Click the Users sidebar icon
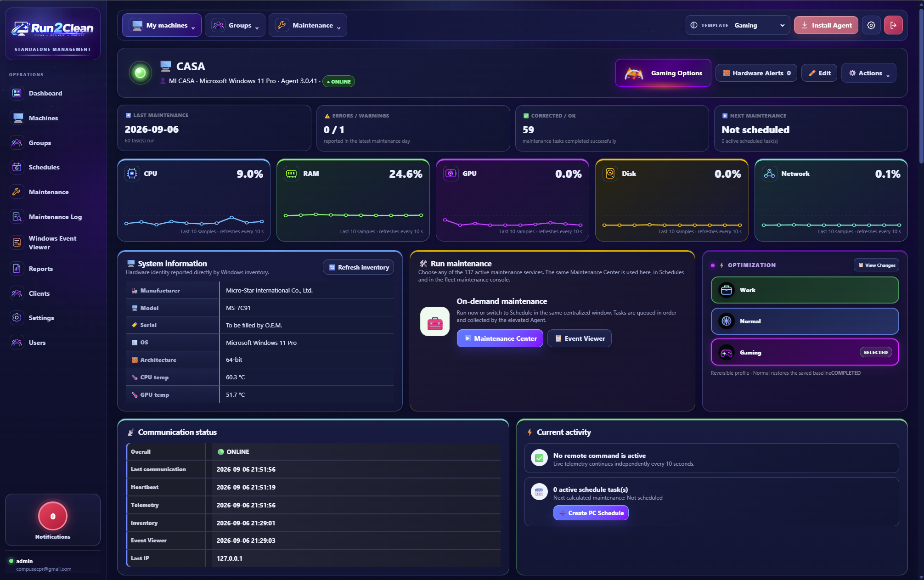Screen dimensions: 924x580 [x=17, y=343]
